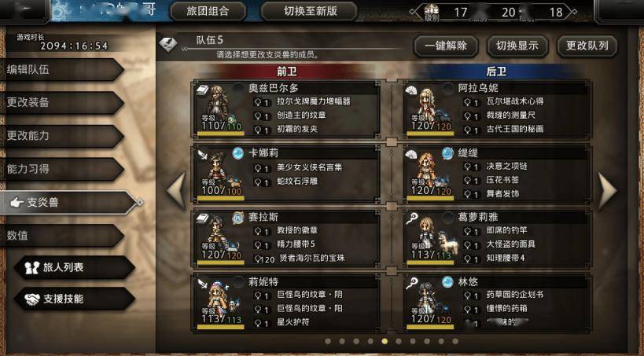Toggle display mode with 切换显示

[x=517, y=46]
